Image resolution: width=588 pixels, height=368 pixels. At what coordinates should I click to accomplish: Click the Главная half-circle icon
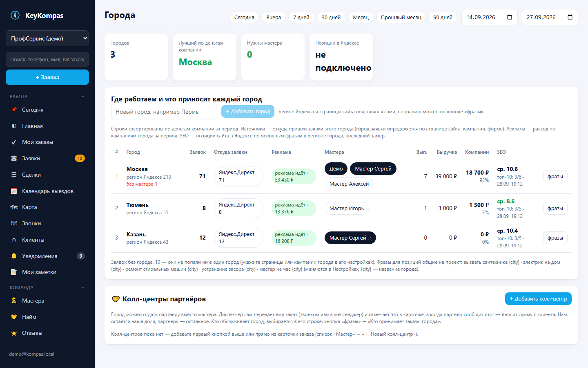coord(14,126)
